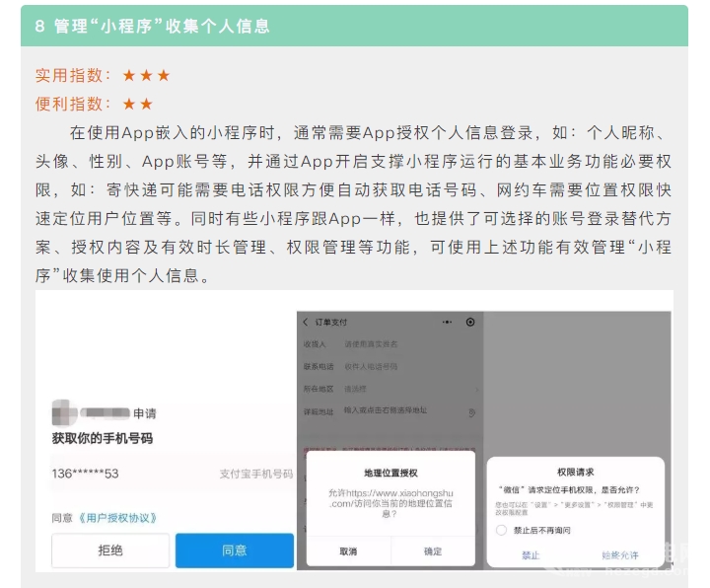Confirm with 确定 in 地理位置授权 dialog
Image resolution: width=710 pixels, height=588 pixels.
433,551
